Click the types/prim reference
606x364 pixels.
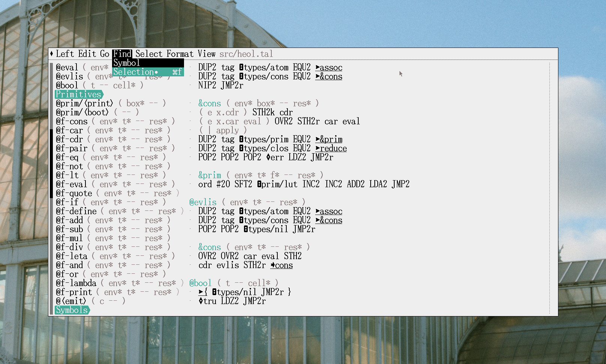(x=263, y=139)
